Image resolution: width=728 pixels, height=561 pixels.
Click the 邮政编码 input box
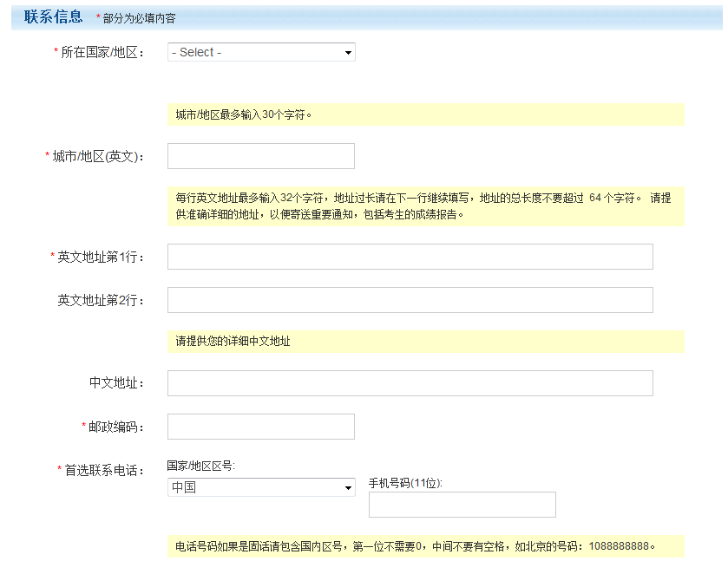coord(261,427)
